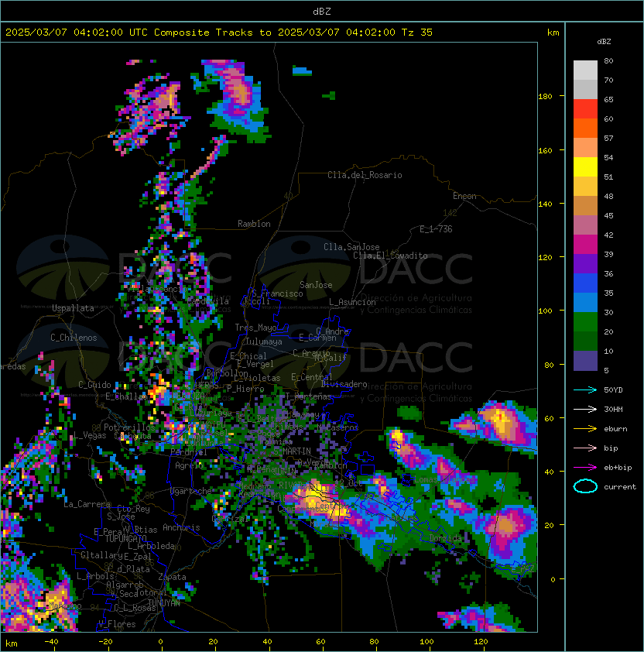Click the 'Encon' place label
The width and height of the screenshot is (644, 652).
(x=464, y=196)
